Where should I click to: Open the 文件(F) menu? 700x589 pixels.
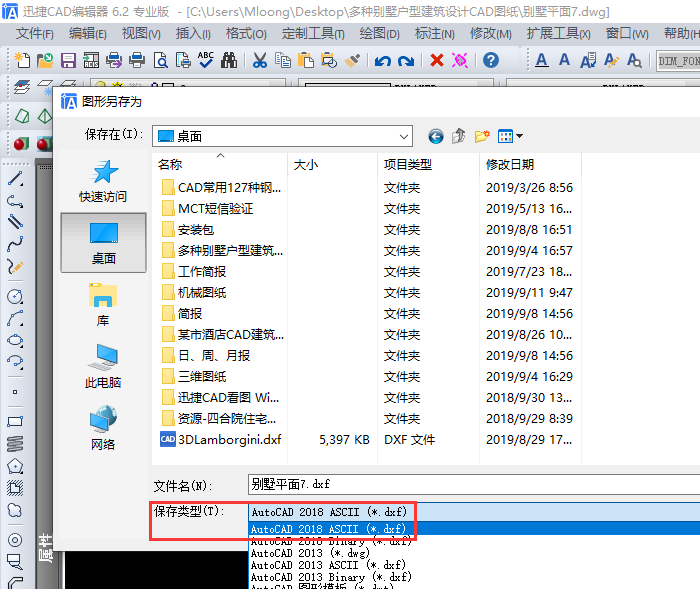[x=35, y=33]
